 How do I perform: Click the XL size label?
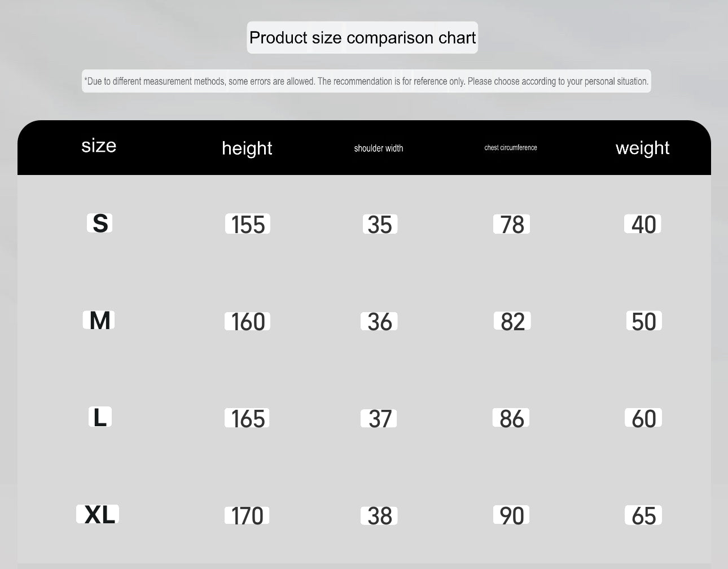[x=99, y=515]
